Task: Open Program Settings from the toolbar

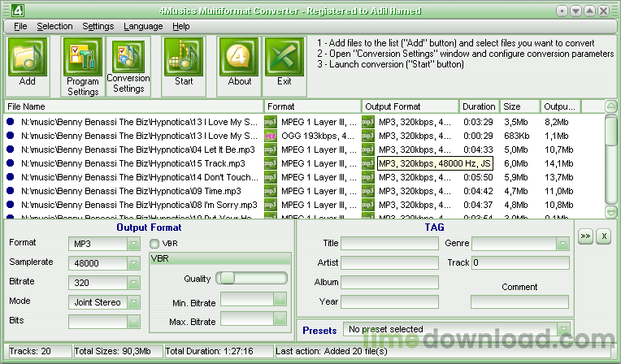Action: 82,57
